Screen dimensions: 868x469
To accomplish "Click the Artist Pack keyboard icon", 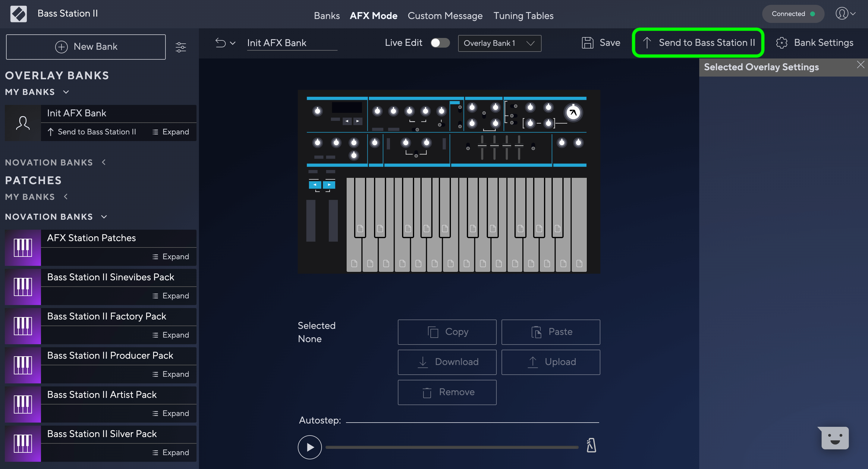I will click(23, 404).
